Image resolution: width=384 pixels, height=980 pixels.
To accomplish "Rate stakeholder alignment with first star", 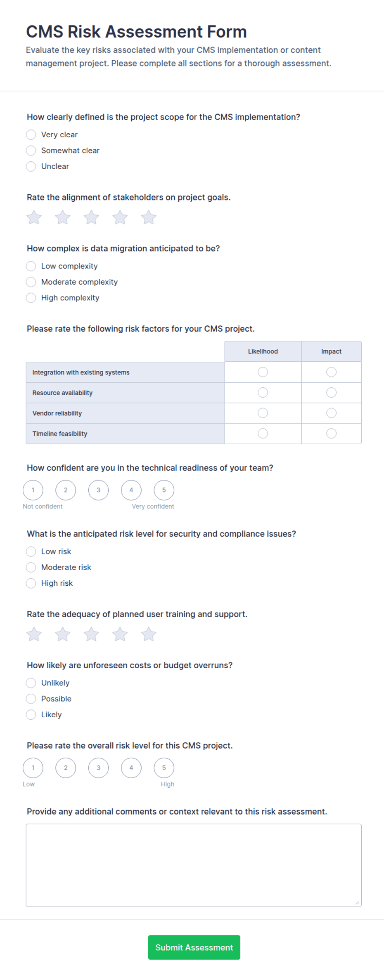I will [34, 217].
